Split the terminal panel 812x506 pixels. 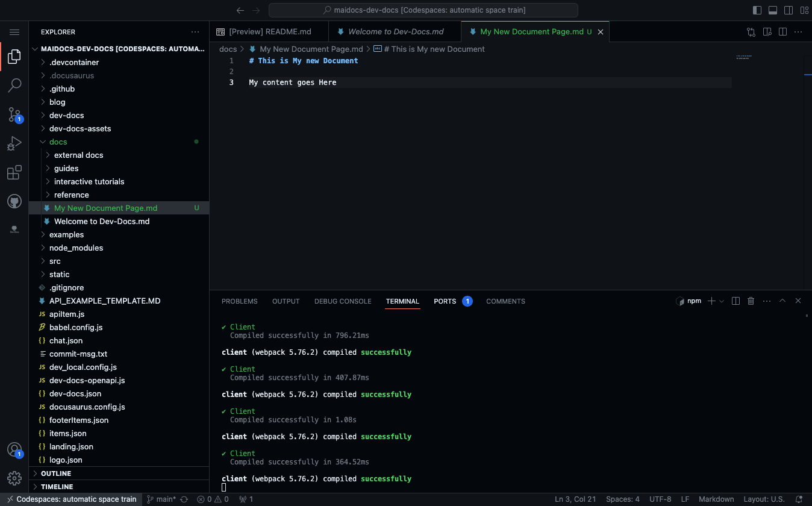(735, 301)
